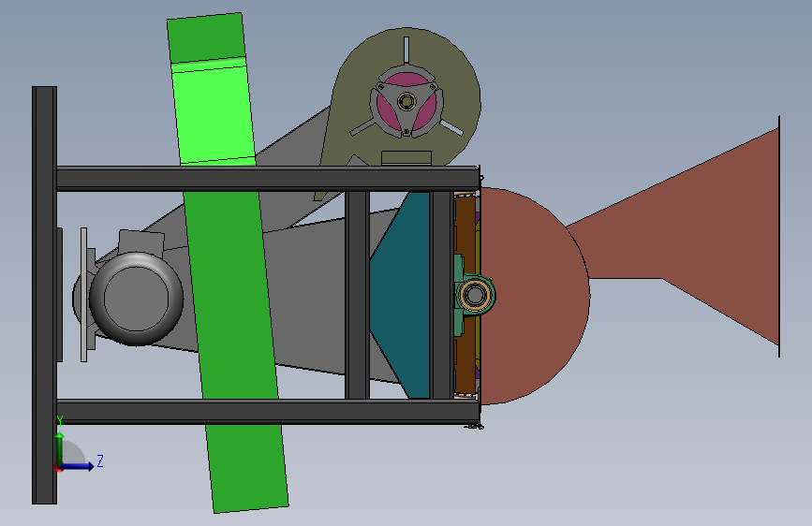
Task: Click the Z axis label on the triad
Action: [100, 460]
